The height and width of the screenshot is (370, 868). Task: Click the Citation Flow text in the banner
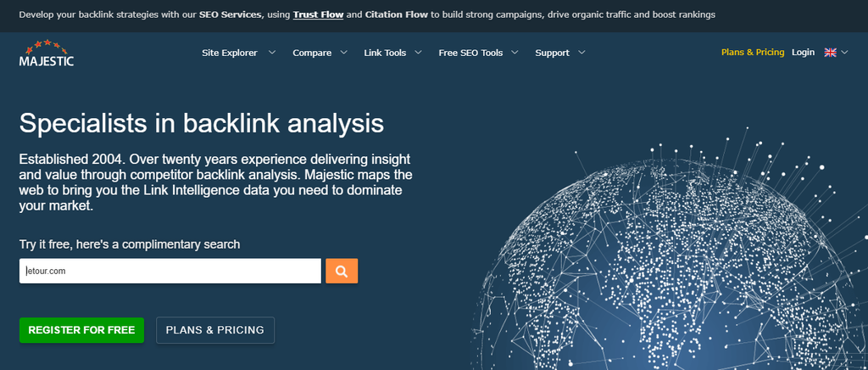click(x=397, y=15)
